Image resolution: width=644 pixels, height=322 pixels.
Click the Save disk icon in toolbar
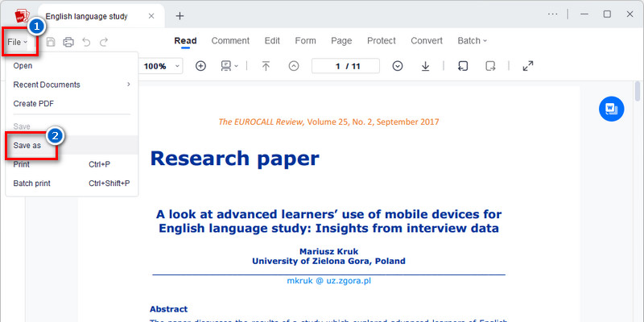[51, 42]
